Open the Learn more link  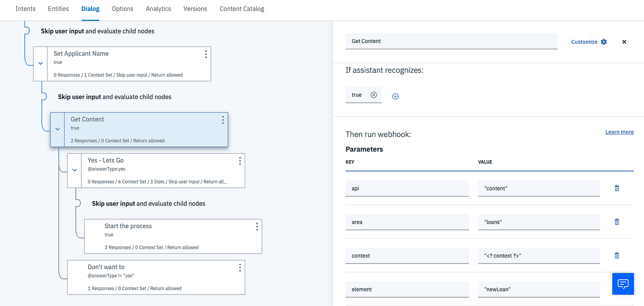tap(619, 132)
